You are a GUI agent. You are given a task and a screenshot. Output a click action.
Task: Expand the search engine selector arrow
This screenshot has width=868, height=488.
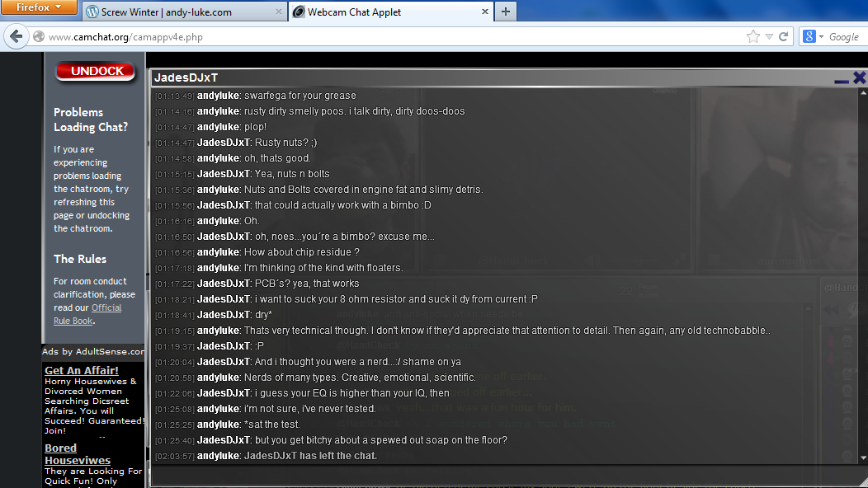click(x=821, y=37)
